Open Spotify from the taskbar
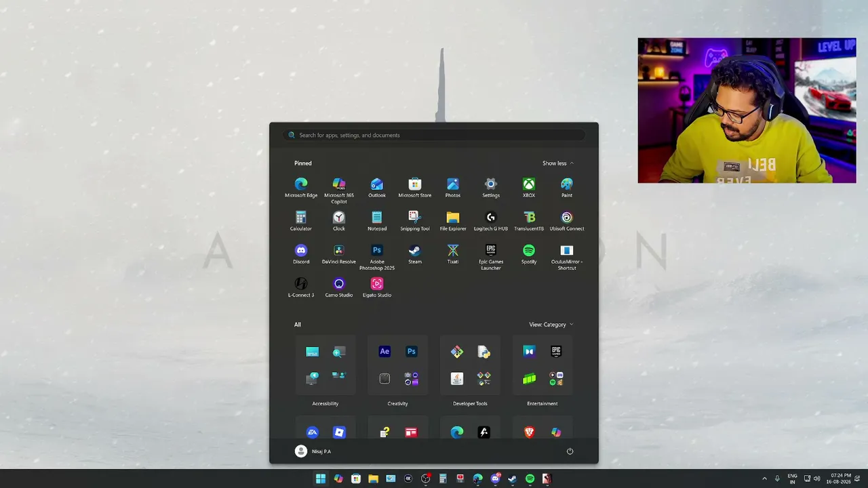This screenshot has height=488, width=868. coord(530,479)
